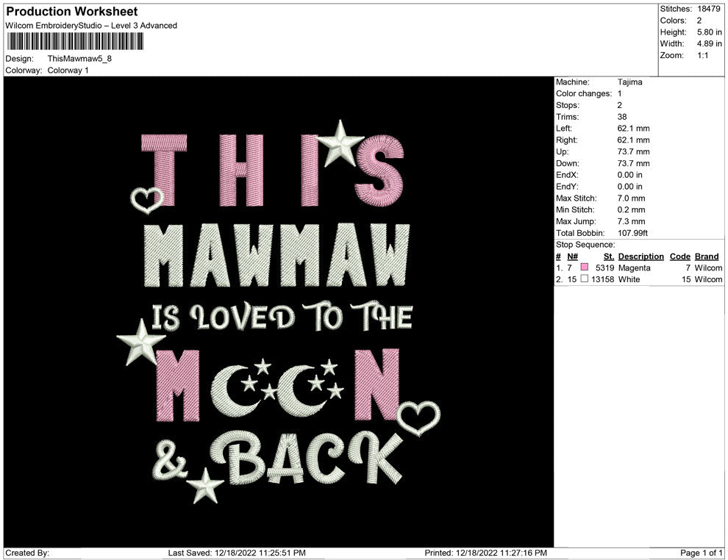The width and height of the screenshot is (728, 560).
Task: Select the Stitches count 18479
Action: click(708, 9)
